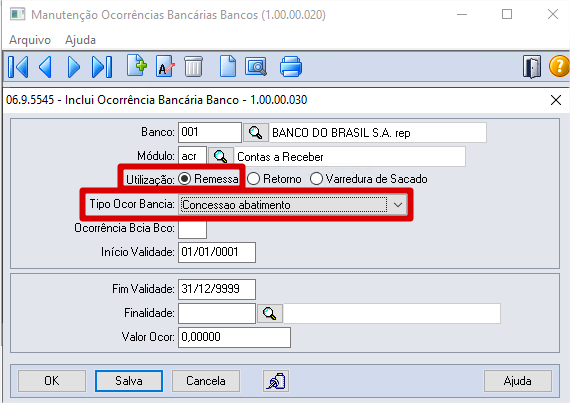Exit using the door icon
Image resolution: width=570 pixels, height=403 pixels.
point(532,67)
